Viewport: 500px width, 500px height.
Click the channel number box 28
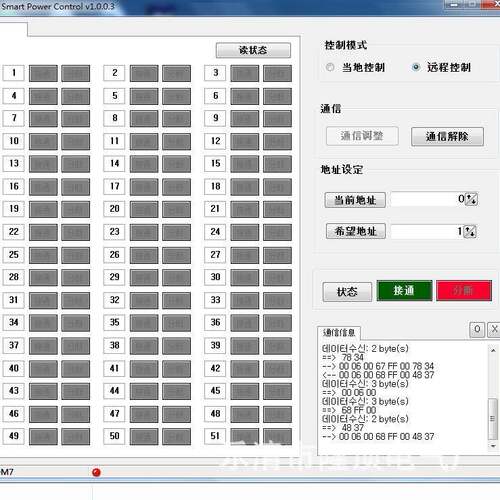coord(14,277)
